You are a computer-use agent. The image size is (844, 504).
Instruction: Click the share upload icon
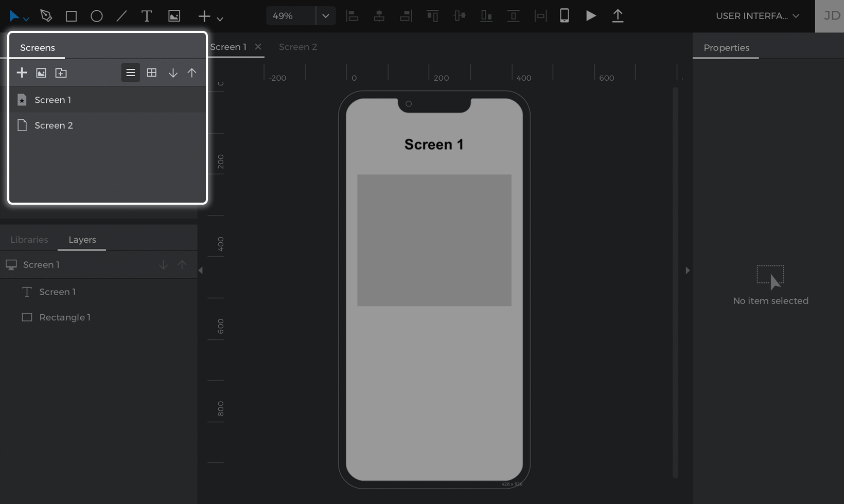[618, 16]
